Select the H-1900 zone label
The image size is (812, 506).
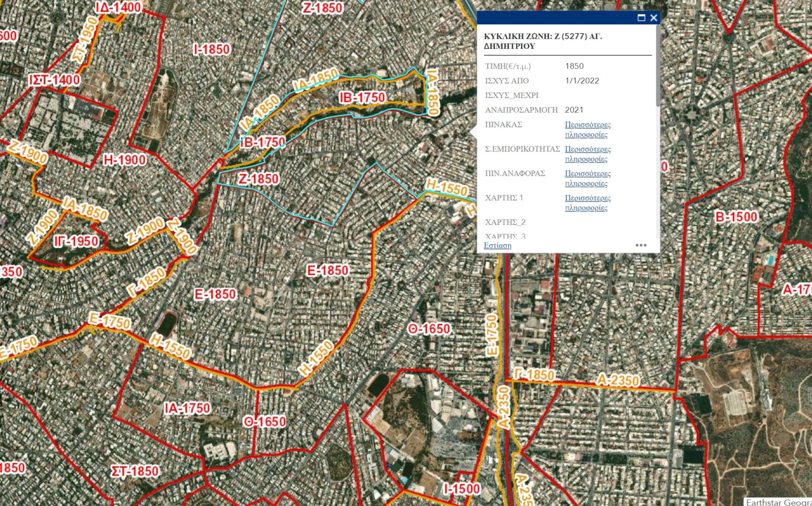point(125,160)
